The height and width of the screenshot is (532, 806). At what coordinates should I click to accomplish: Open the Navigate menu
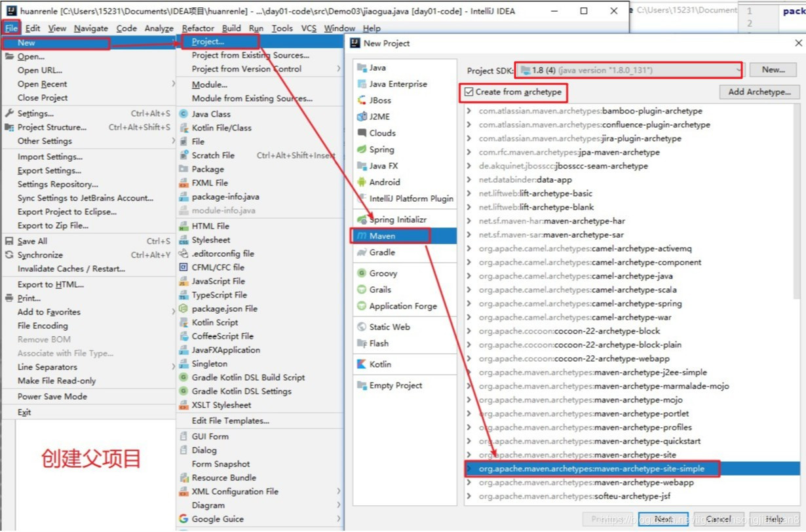pos(91,28)
